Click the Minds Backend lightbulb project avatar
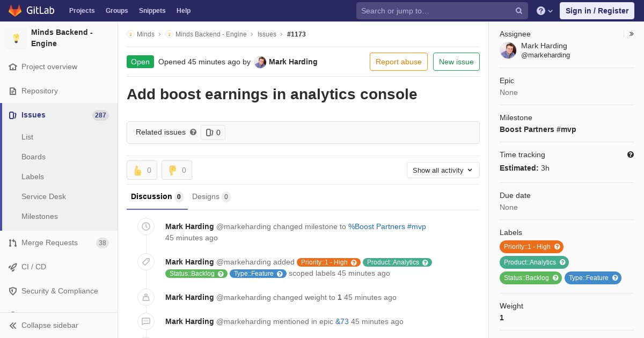Screen dimensions: 644x338 16,38
